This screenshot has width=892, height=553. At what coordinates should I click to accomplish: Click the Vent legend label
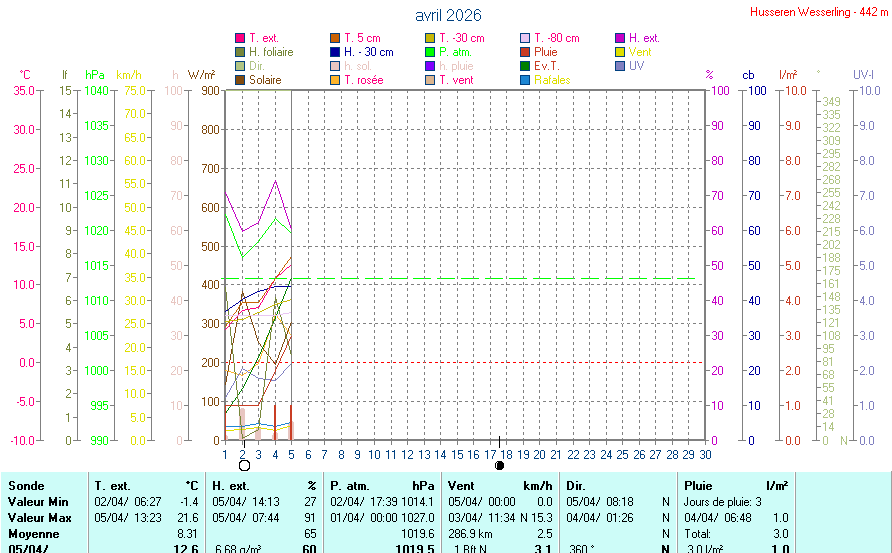tap(640, 52)
